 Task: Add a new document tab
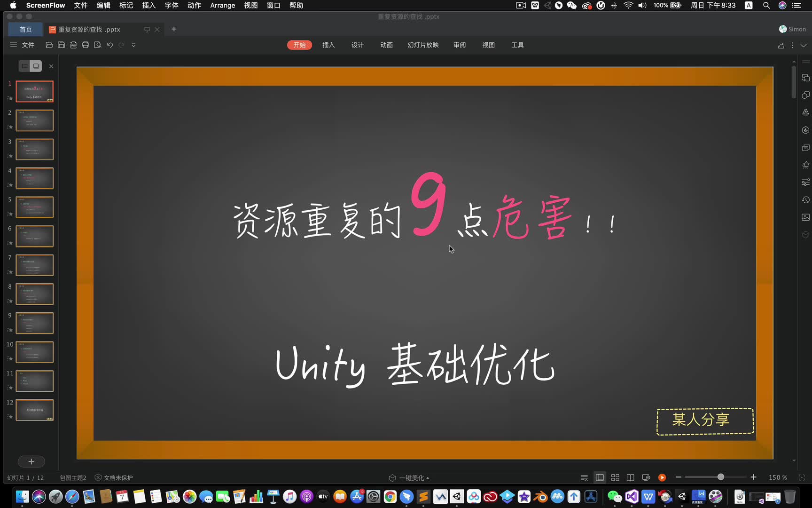pos(174,29)
